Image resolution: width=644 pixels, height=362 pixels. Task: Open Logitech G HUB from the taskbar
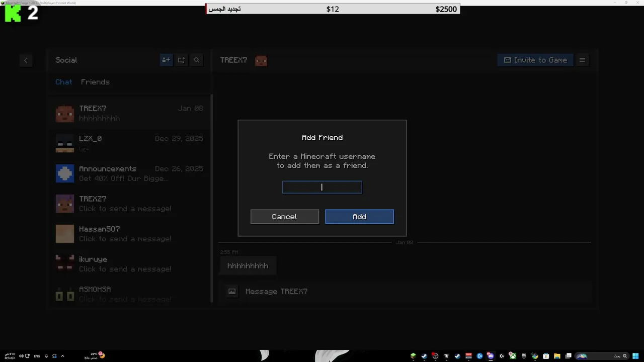pos(502,356)
